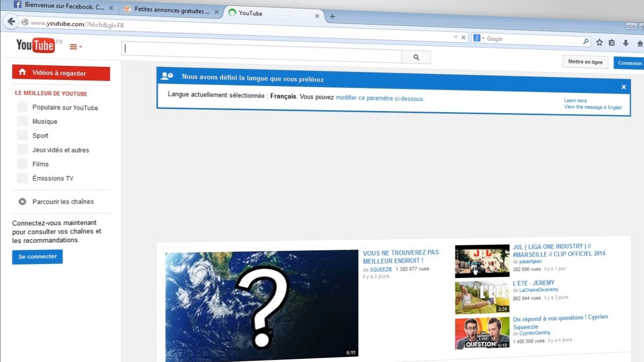
Task: Click the blue Connexion button
Action: 629,63
